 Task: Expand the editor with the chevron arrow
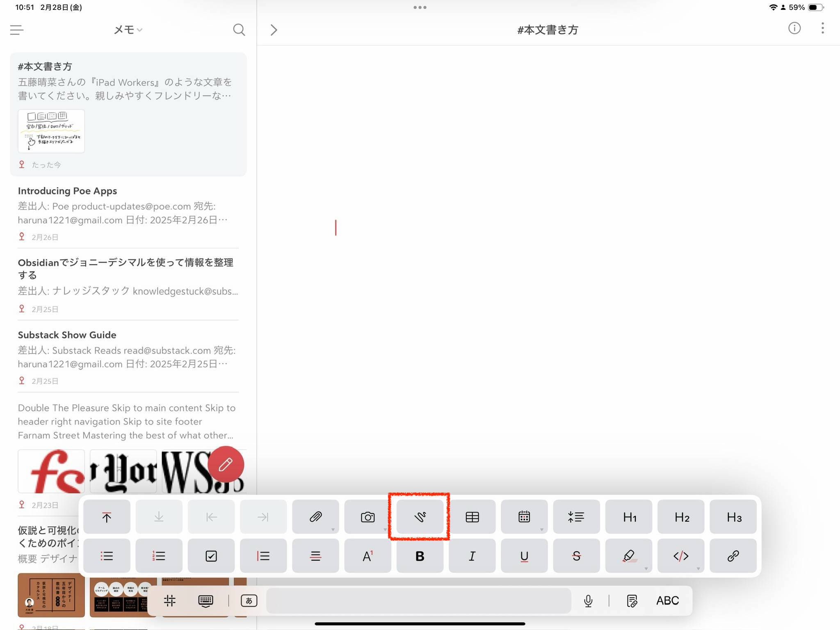coord(274,30)
